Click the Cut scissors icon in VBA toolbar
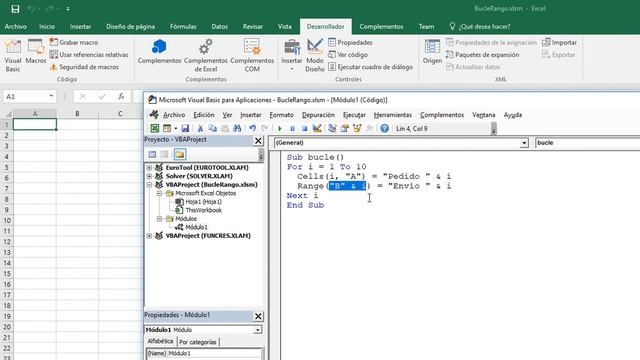Image resolution: width=640 pixels, height=360 pixels. (x=200, y=129)
